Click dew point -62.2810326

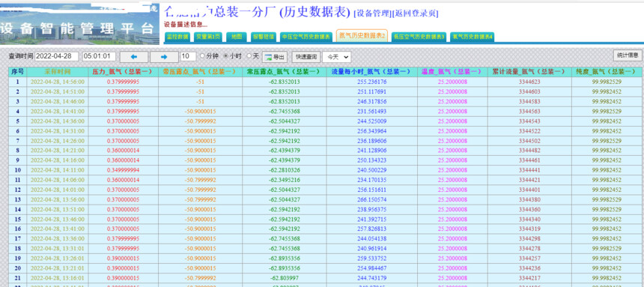pyautogui.click(x=285, y=170)
